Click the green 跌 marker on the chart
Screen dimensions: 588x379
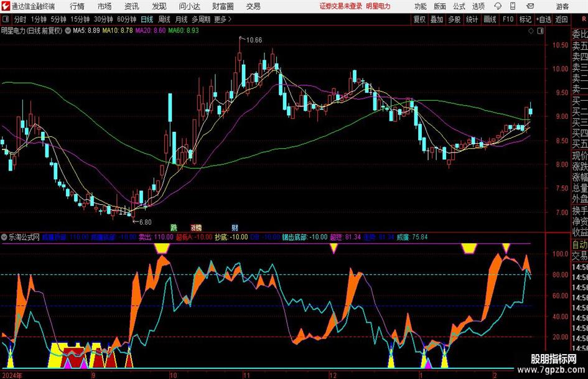point(174,228)
